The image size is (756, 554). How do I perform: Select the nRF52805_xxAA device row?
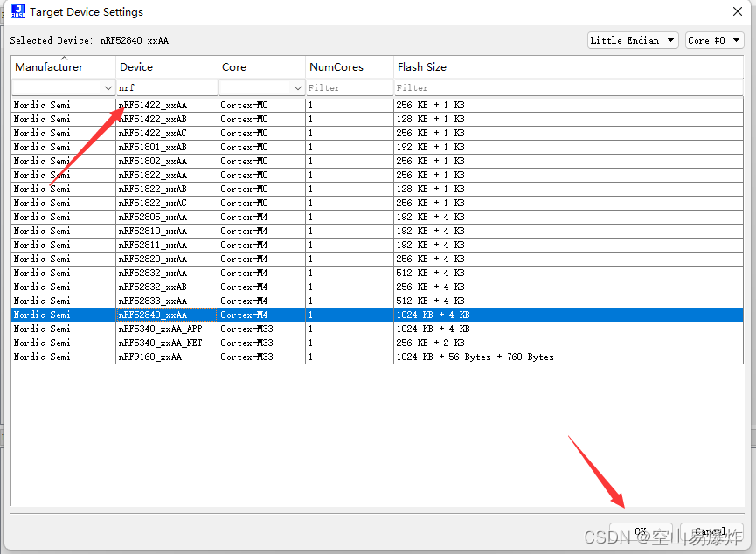click(x=377, y=217)
